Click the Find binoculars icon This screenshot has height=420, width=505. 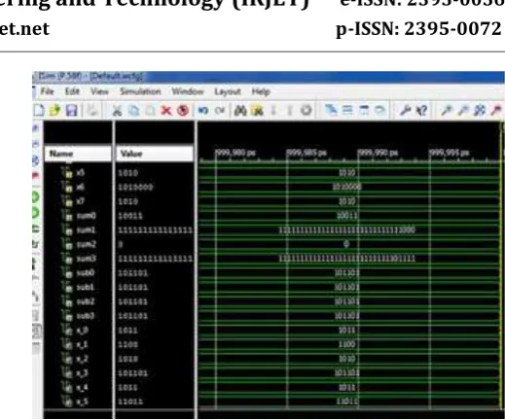240,111
